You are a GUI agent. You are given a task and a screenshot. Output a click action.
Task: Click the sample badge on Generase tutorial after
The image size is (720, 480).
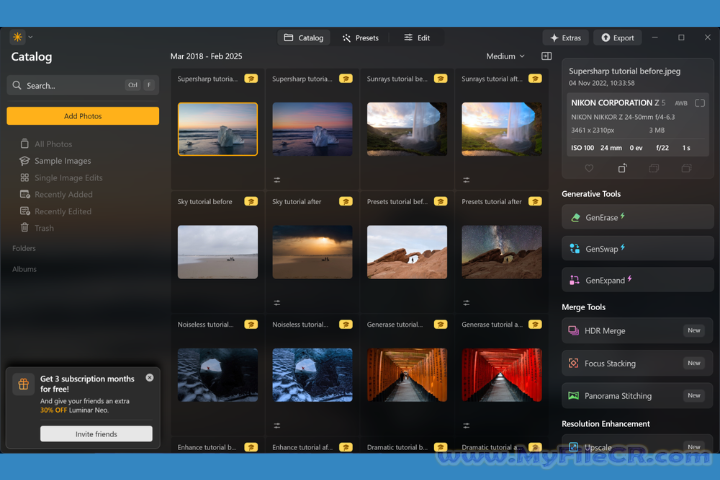tap(535, 324)
